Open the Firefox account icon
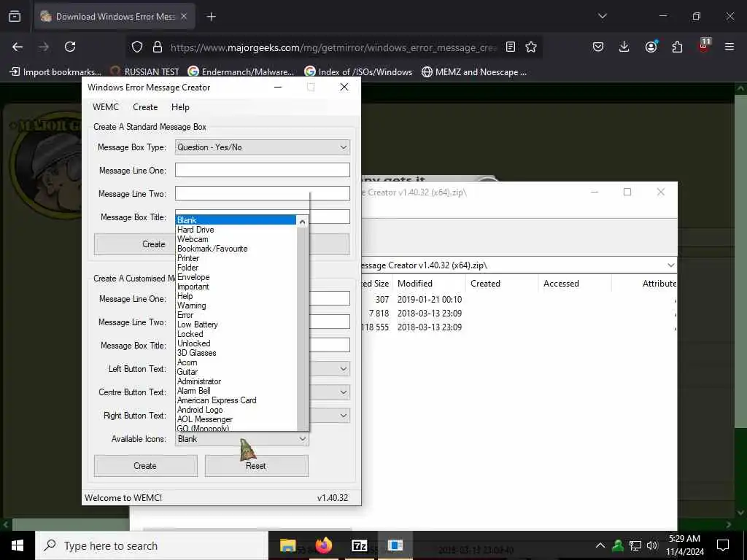The height and width of the screenshot is (560, 747). [x=651, y=46]
